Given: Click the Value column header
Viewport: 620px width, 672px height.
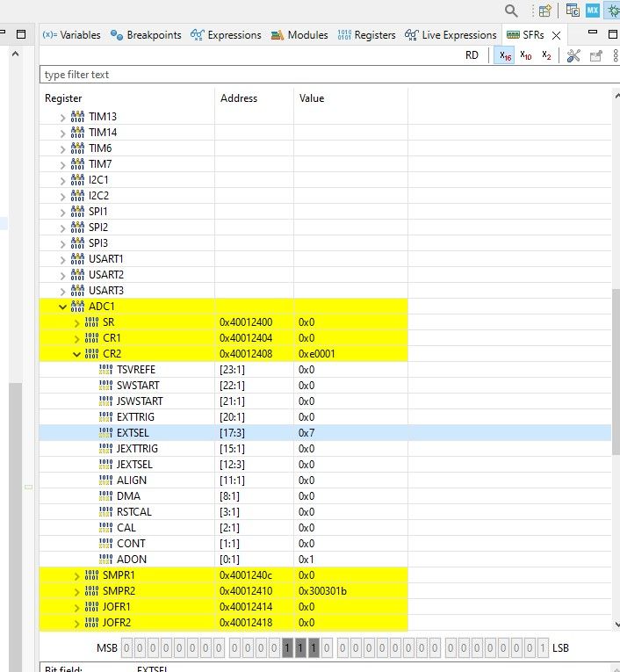Looking at the screenshot, I should coord(312,98).
